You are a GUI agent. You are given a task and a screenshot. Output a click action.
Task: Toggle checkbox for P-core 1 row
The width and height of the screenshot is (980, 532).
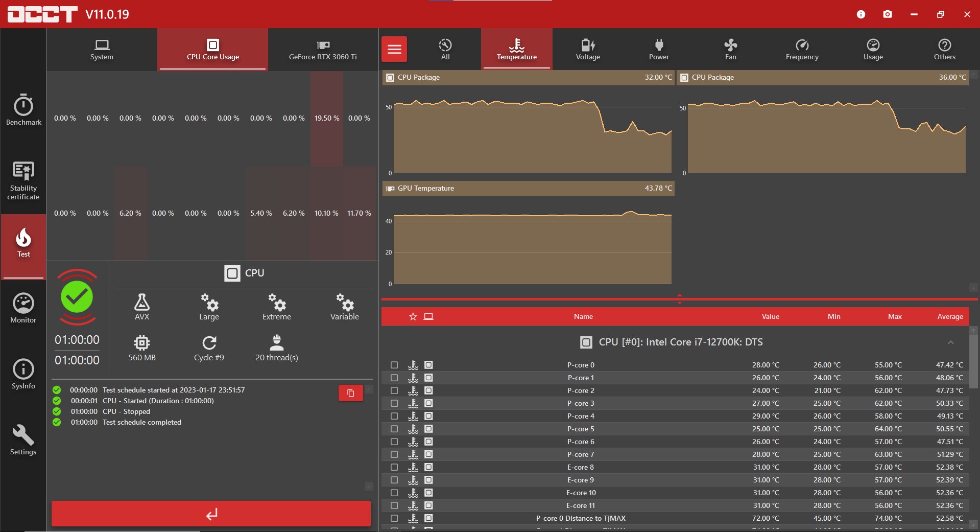pyautogui.click(x=394, y=378)
